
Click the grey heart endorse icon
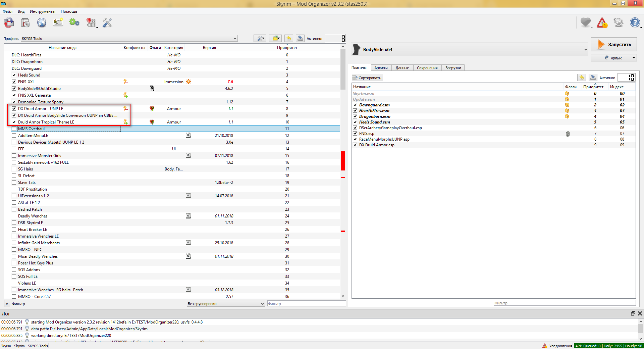pos(586,22)
